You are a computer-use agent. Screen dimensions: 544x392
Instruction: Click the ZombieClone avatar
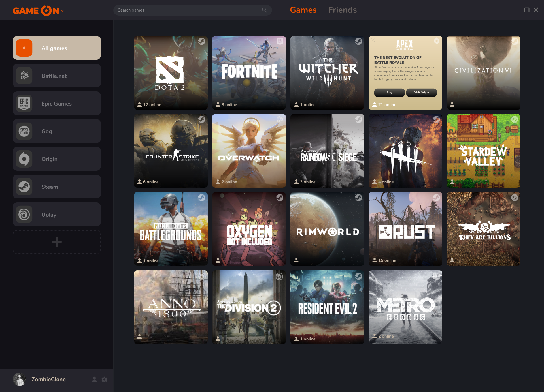pos(19,379)
